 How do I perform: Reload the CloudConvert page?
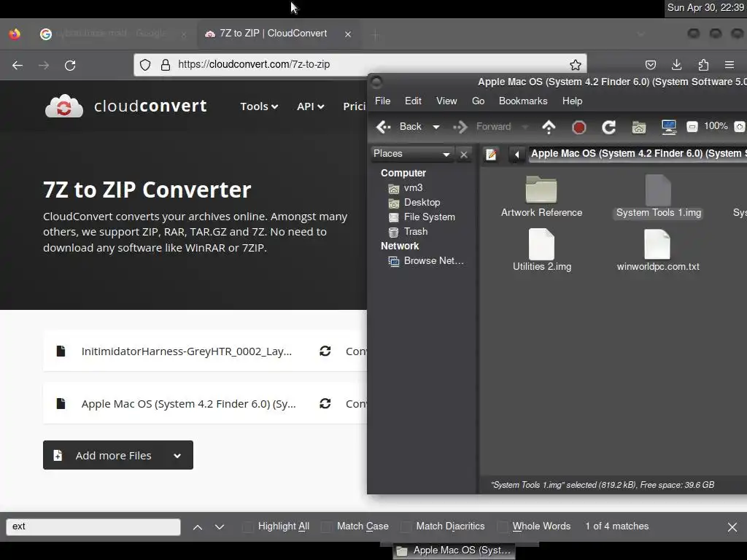pyautogui.click(x=70, y=65)
